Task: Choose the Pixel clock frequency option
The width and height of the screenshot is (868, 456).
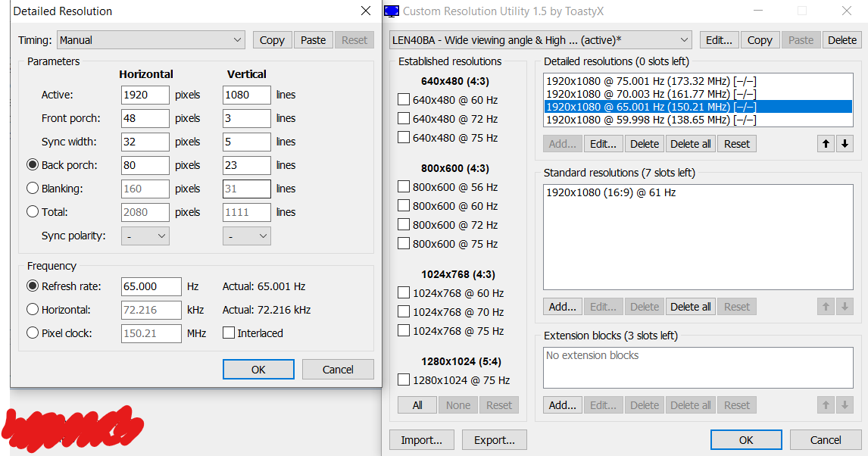Action: pyautogui.click(x=33, y=333)
